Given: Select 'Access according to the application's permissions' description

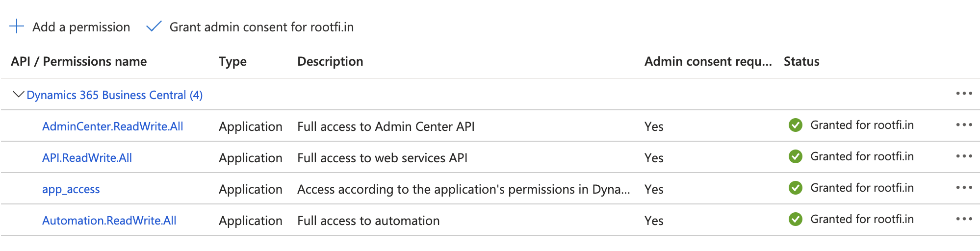Looking at the screenshot, I should (x=464, y=189).
